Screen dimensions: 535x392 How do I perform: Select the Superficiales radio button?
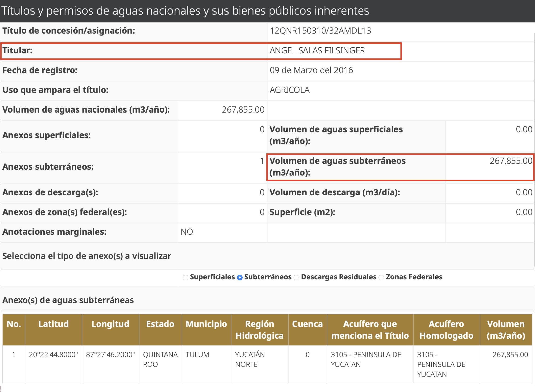click(185, 277)
